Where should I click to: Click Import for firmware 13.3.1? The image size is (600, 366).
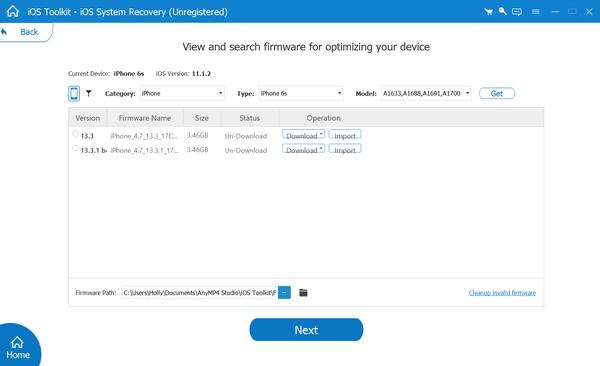(x=345, y=149)
